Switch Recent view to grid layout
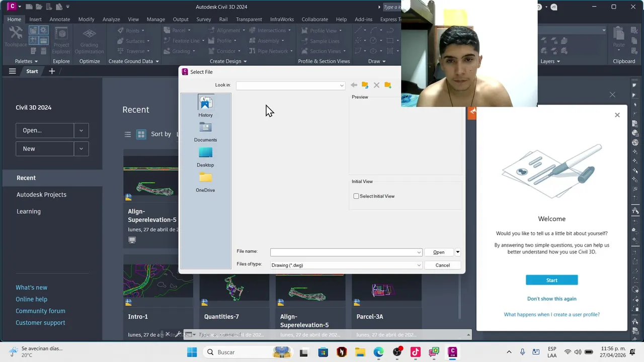 coord(141,134)
